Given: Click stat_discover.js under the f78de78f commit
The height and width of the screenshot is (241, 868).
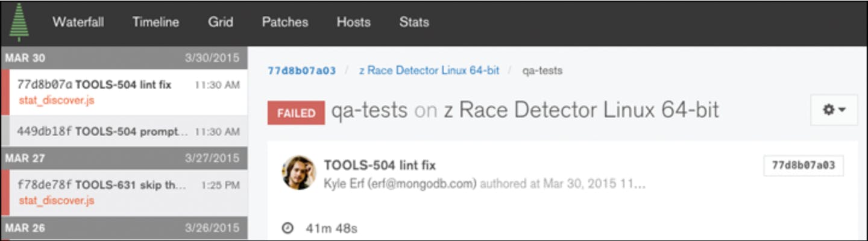Looking at the screenshot, I should point(57,201).
